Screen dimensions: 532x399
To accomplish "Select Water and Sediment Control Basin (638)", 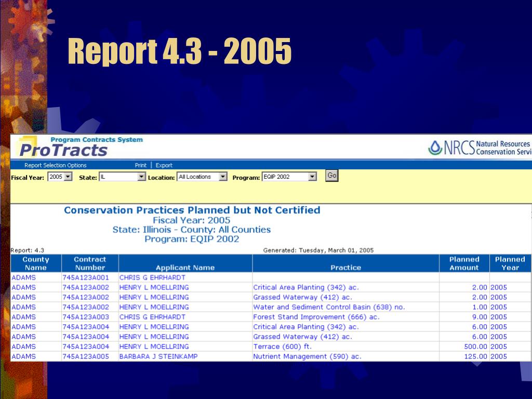I will coord(329,307).
